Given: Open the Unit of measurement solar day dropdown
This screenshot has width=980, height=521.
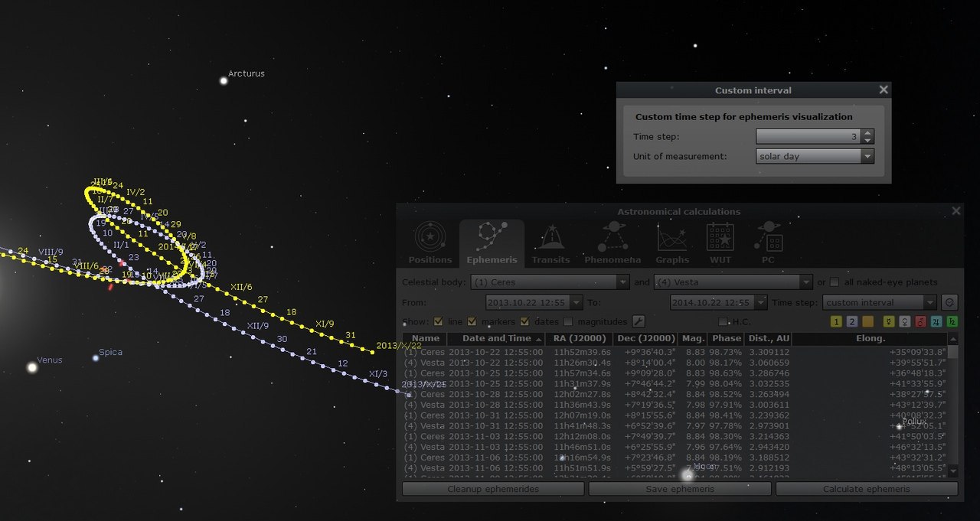Looking at the screenshot, I should click(x=815, y=156).
